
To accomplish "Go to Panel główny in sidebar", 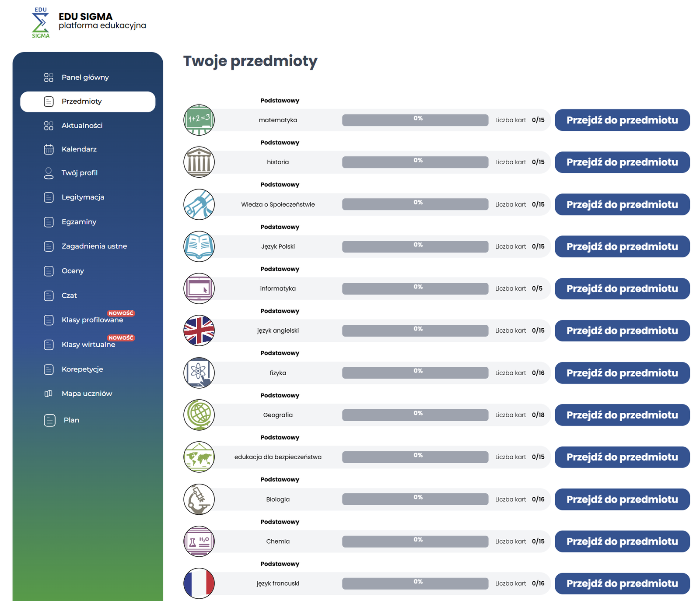I will click(x=85, y=77).
